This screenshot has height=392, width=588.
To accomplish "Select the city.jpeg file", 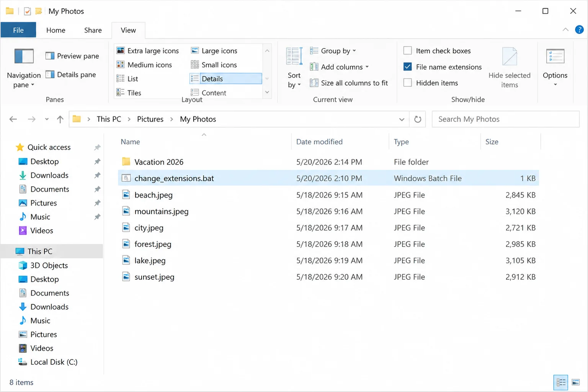I will point(328,228).
